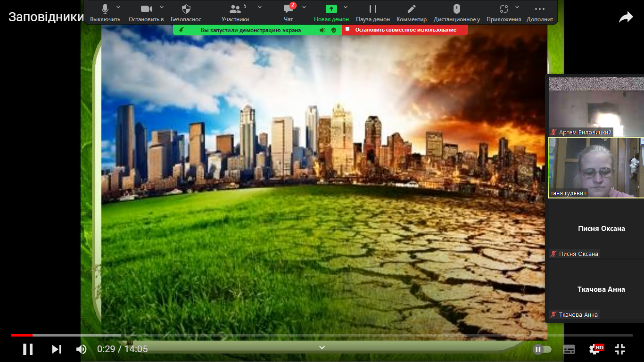This screenshot has width=644, height=362.
Task: Skip to the next video
Action: [57, 349]
